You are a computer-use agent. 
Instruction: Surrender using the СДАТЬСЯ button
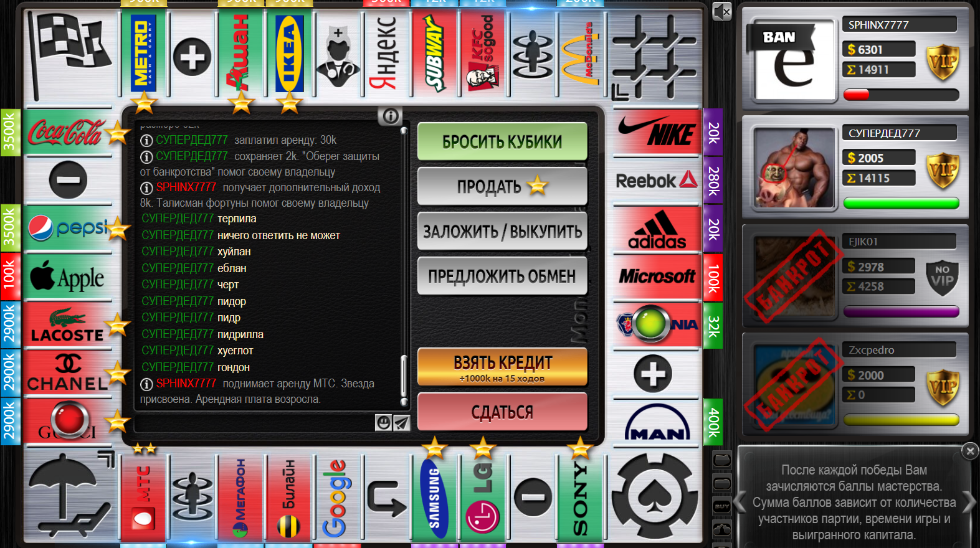[502, 412]
